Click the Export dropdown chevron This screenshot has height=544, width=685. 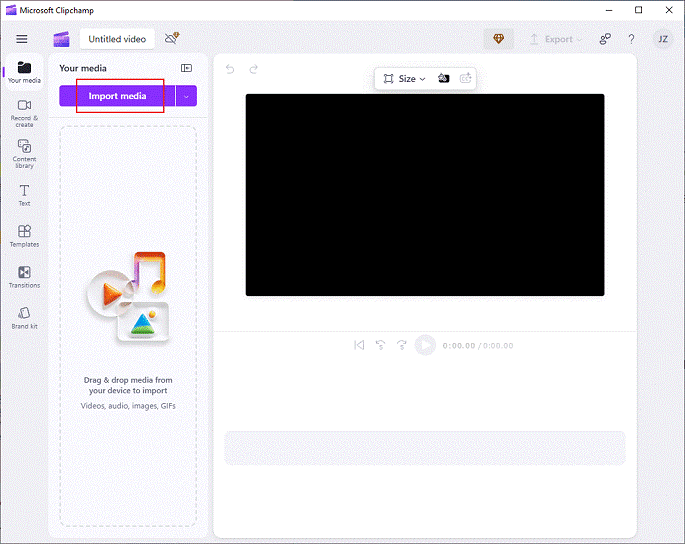[x=579, y=40]
